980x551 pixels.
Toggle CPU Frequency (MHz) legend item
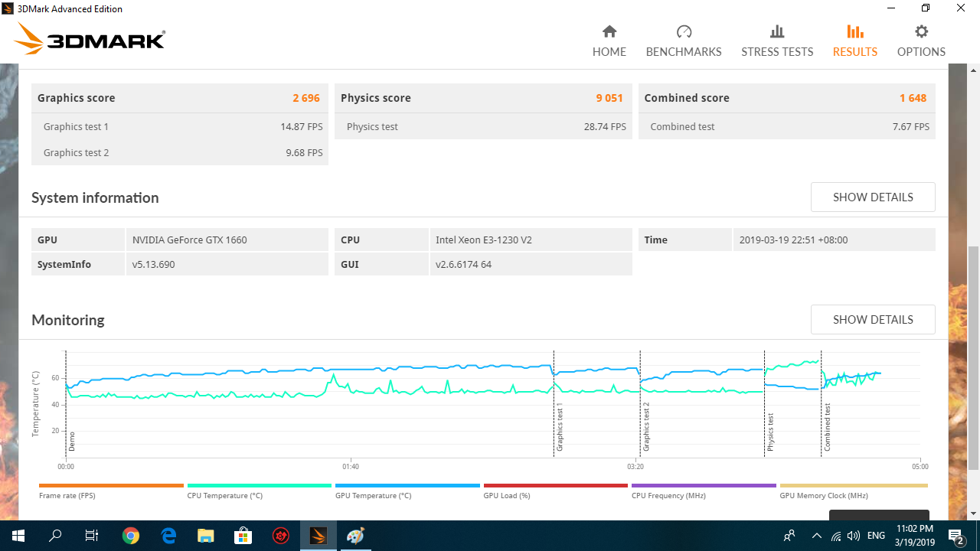coord(704,490)
